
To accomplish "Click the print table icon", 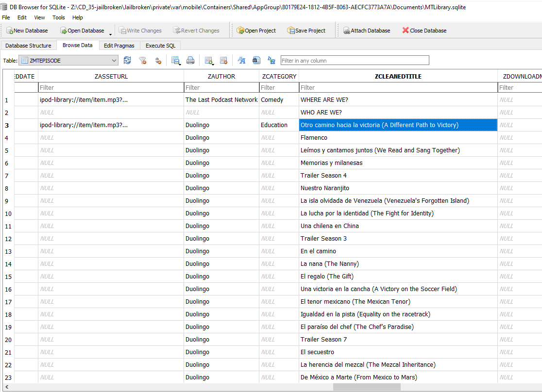I will coord(190,61).
